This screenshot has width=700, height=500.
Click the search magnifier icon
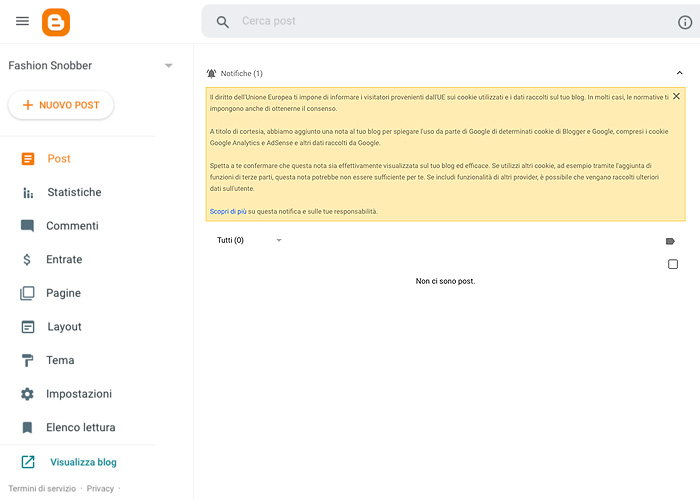coord(222,22)
